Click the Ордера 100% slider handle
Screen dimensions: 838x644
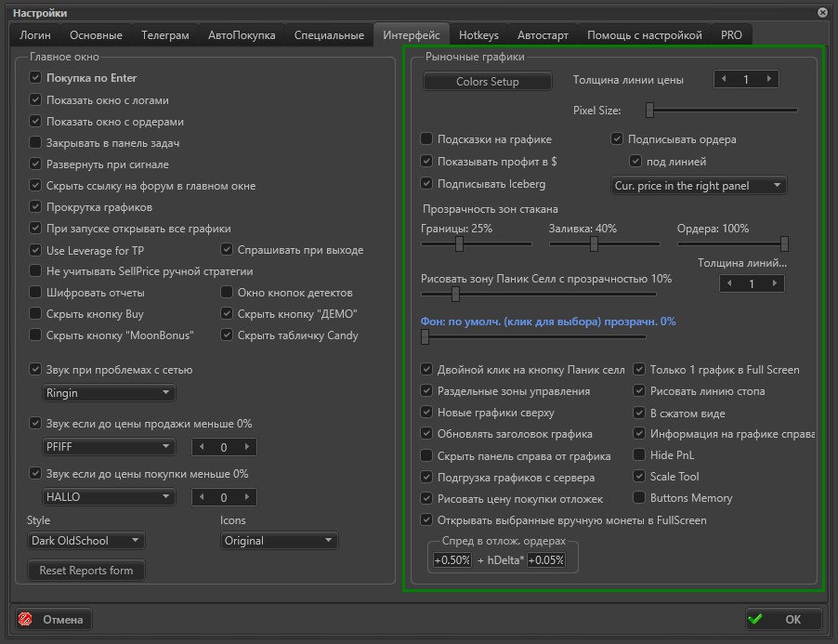click(x=784, y=244)
